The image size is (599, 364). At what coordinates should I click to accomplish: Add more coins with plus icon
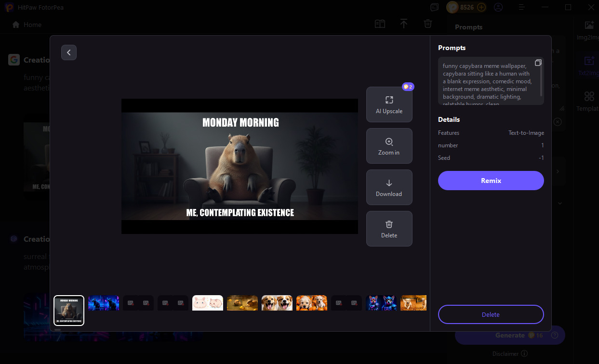[x=481, y=7]
